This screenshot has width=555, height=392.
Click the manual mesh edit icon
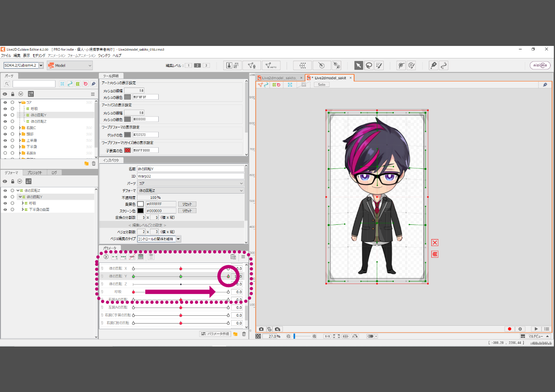(x=251, y=65)
